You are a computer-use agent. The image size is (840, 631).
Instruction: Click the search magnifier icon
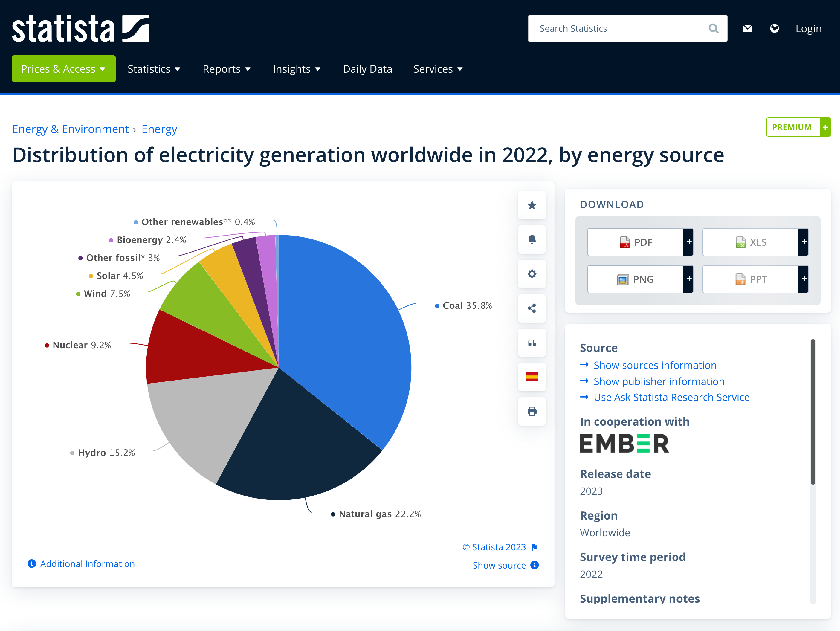713,28
